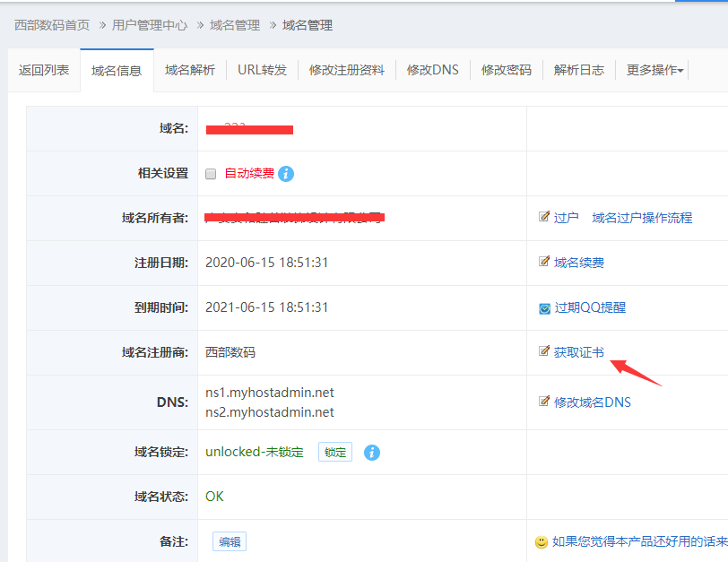Expand the 更多操作 dropdown
The width and height of the screenshot is (728, 562).
(x=654, y=70)
